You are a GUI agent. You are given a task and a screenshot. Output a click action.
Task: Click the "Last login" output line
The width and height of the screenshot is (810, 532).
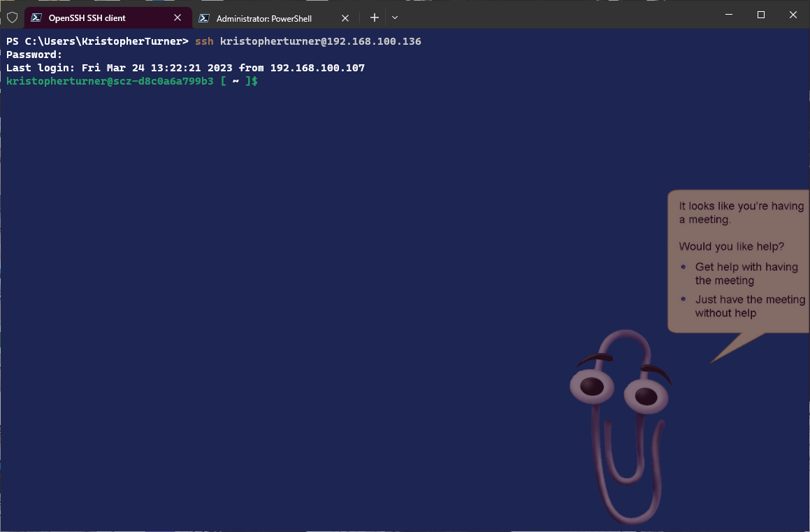(185, 68)
